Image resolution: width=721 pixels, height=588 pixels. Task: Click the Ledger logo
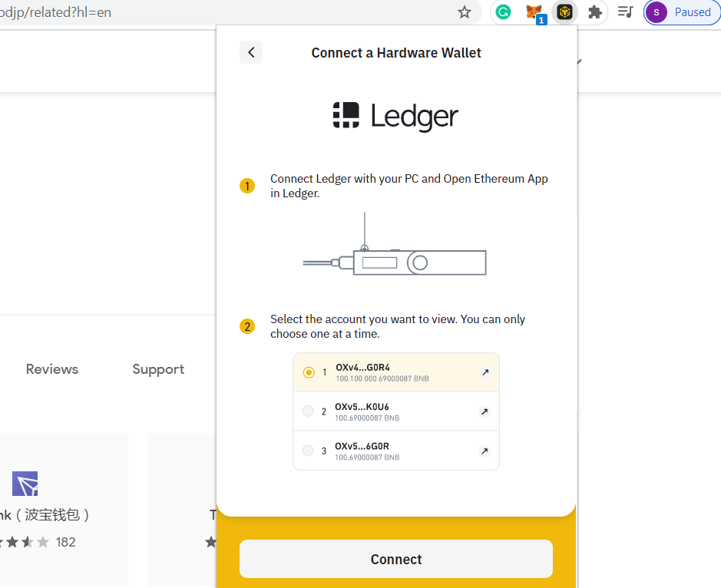[x=395, y=116]
